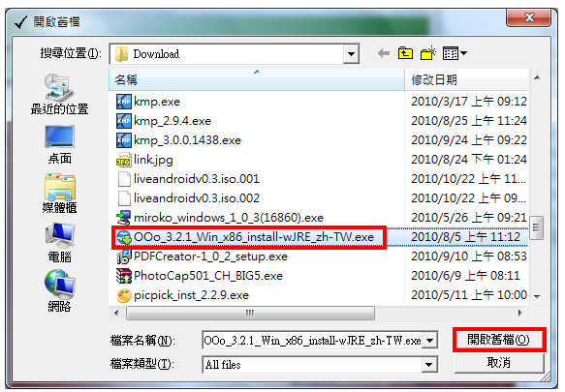Create a new folder icon
Screen dimensions: 565x392
[x=427, y=53]
